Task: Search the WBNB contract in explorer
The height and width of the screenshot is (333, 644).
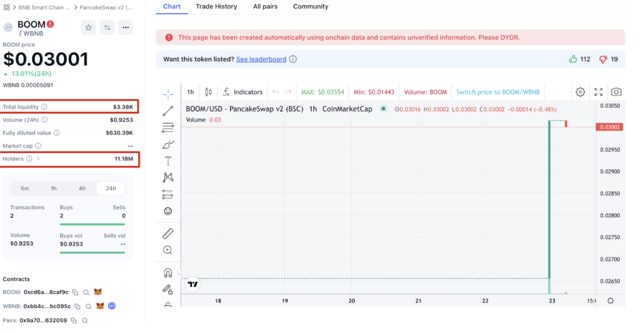Action: pos(88,306)
